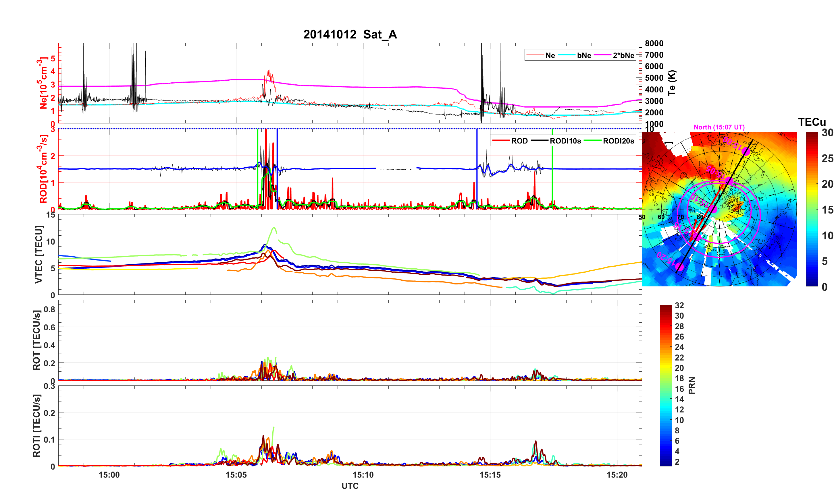Click the UTC x-axis label
834x504 pixels.
tap(350, 486)
